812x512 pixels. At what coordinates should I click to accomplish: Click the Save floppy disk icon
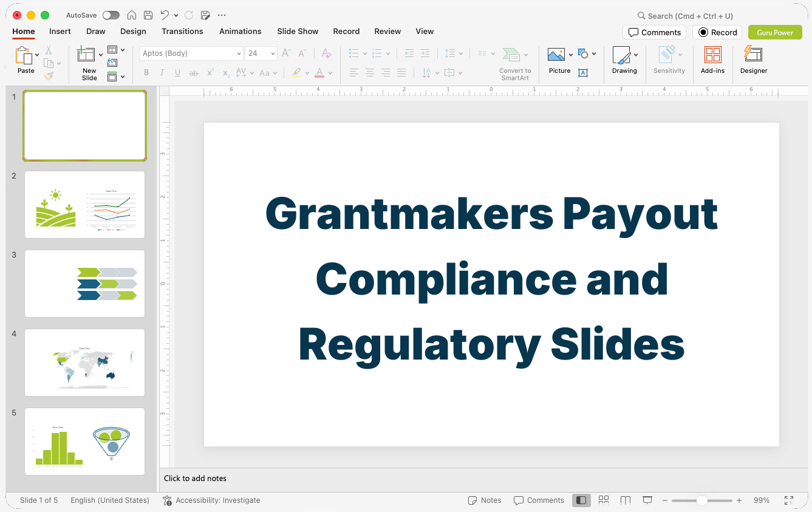pyautogui.click(x=148, y=15)
